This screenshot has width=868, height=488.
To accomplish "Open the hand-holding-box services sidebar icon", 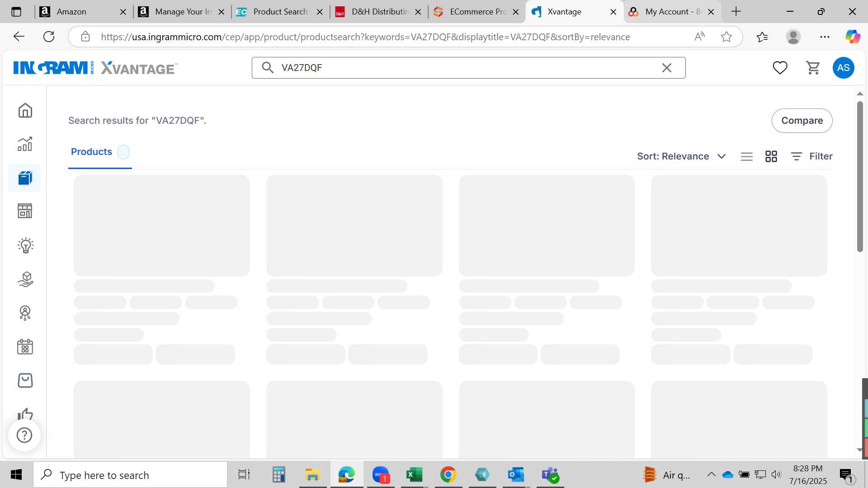I will click(25, 279).
